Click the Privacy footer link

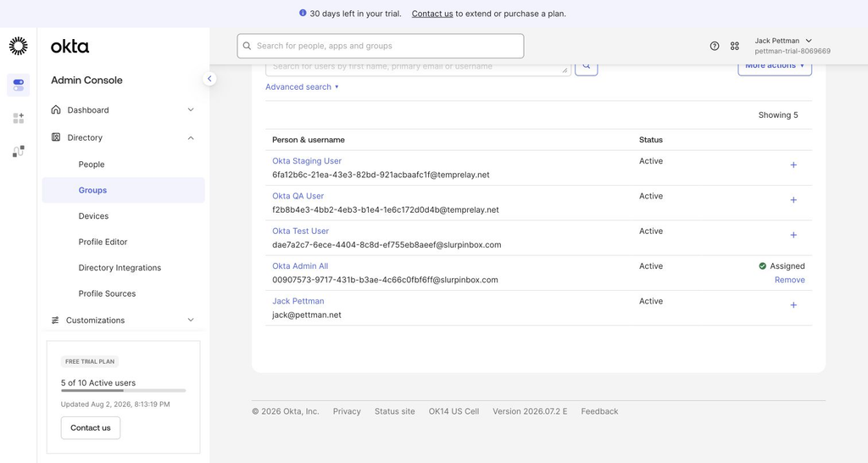(347, 411)
